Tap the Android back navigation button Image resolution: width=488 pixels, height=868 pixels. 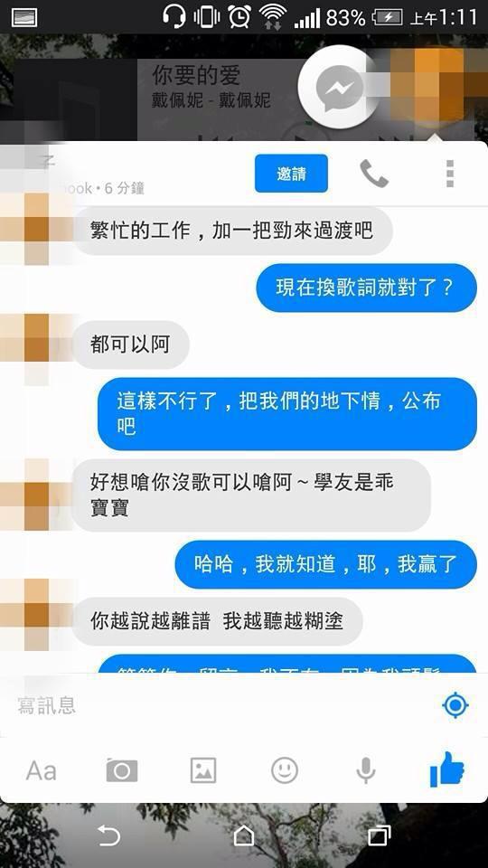[108, 835]
